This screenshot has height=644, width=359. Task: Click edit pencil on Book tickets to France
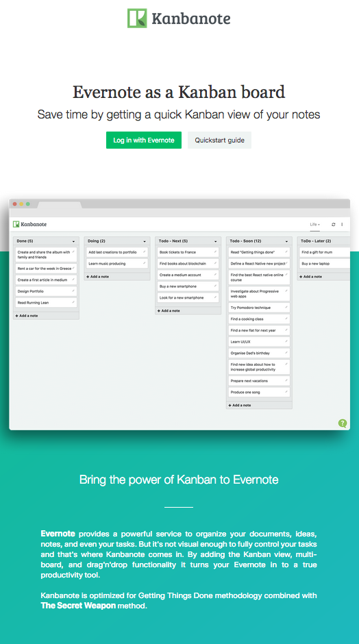[216, 251]
